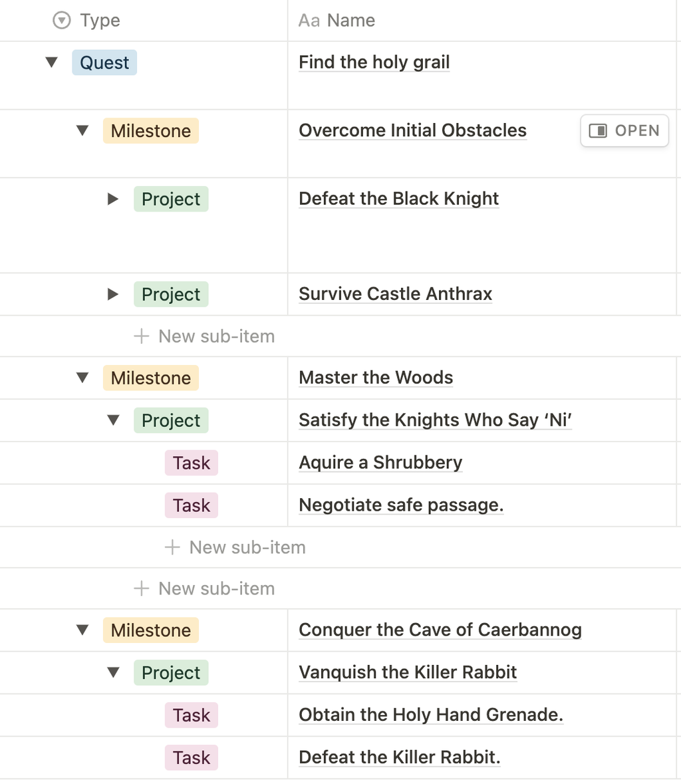Open the Overcome Initial Obstacles page button
Screen dimensions: 681x784
[624, 130]
